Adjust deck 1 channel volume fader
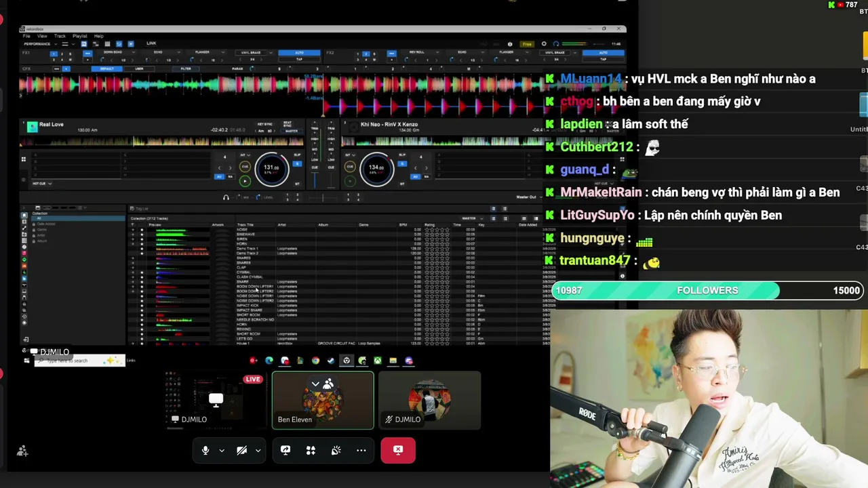 point(314,179)
